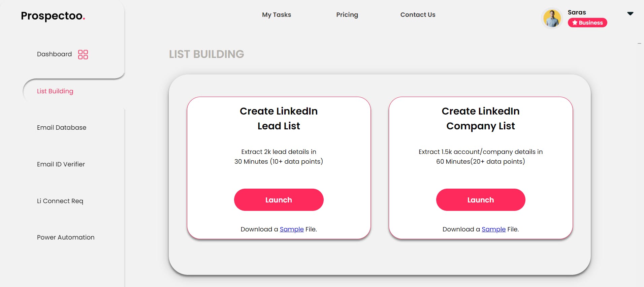Click the Create LinkedIn Company List heading
Image resolution: width=644 pixels, height=287 pixels.
481,119
